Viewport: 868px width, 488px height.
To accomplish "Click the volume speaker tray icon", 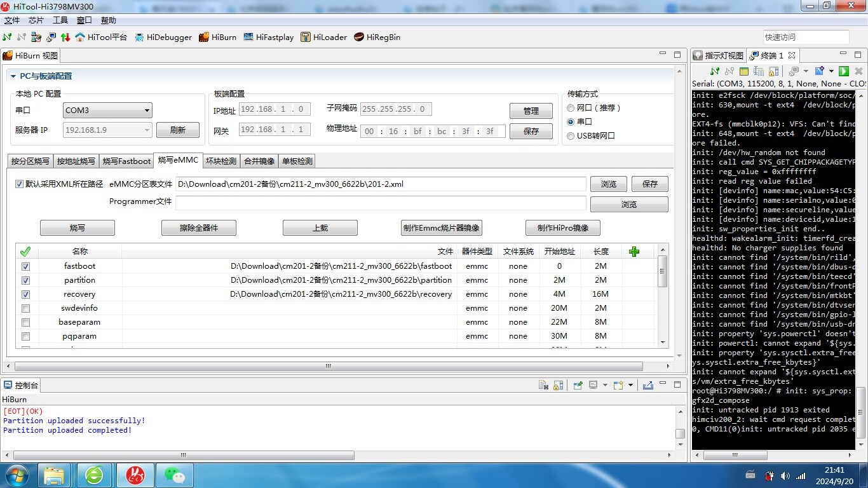I will coord(785,475).
